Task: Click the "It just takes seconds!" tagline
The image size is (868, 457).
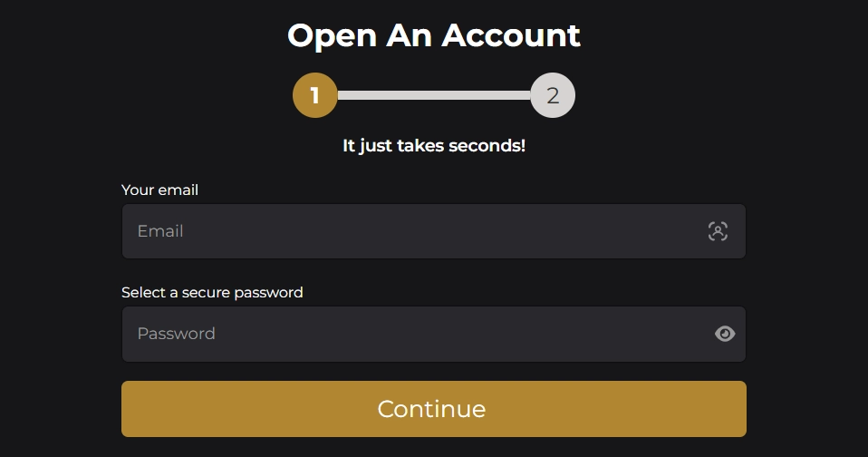Action: pyautogui.click(x=434, y=146)
